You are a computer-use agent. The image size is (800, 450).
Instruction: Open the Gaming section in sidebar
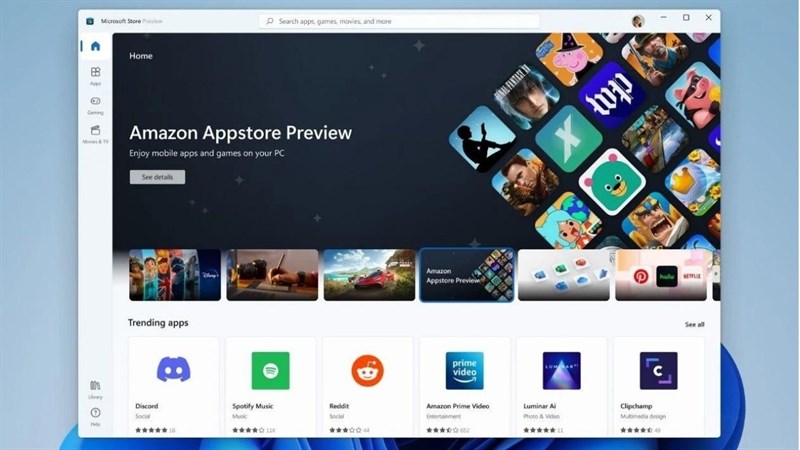tap(95, 105)
